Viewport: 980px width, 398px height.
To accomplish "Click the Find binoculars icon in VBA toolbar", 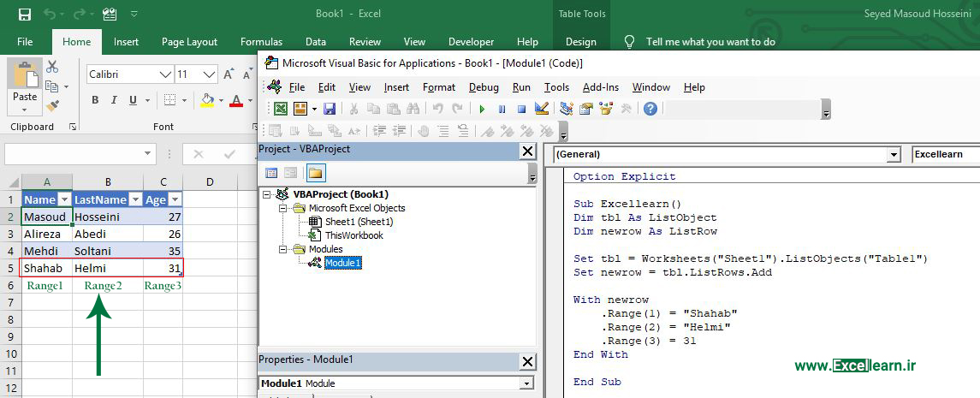I will coord(413,109).
